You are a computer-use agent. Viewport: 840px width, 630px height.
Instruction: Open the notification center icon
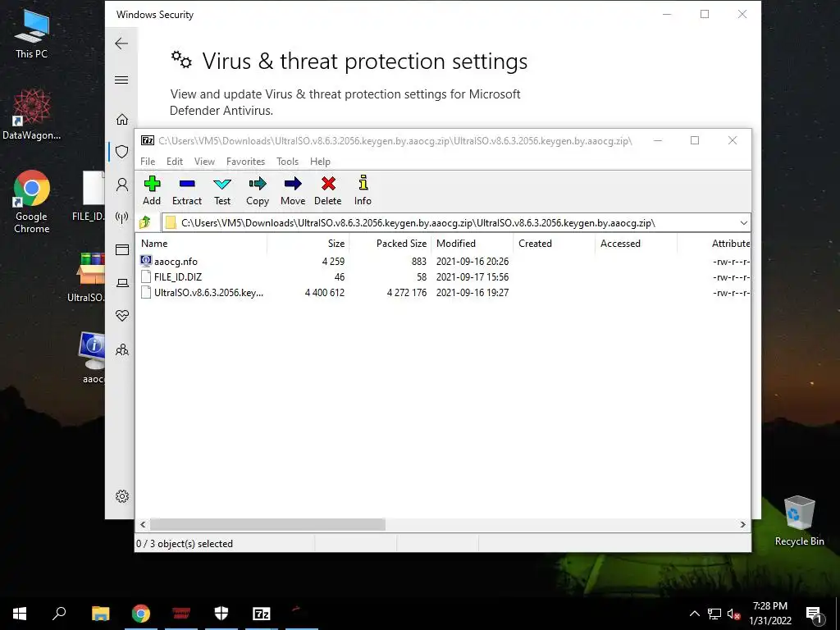click(814, 614)
